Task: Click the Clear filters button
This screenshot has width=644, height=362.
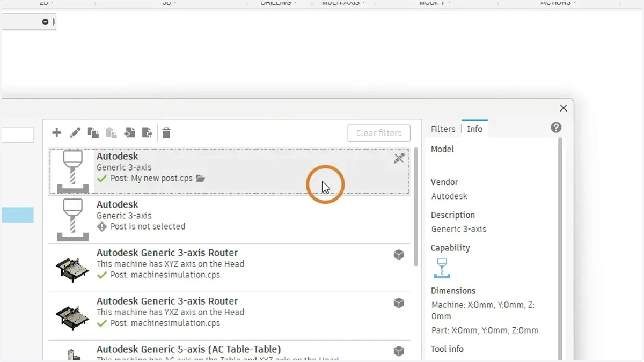Action: (x=379, y=133)
